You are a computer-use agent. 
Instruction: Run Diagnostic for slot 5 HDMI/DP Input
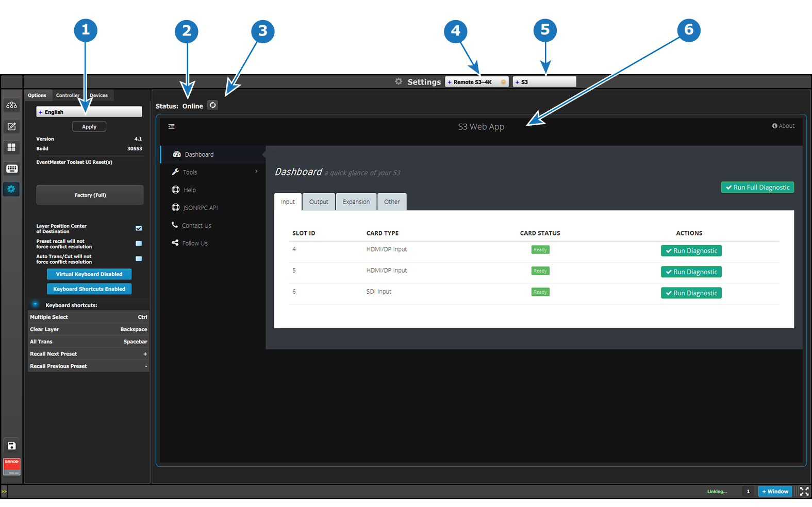point(691,272)
